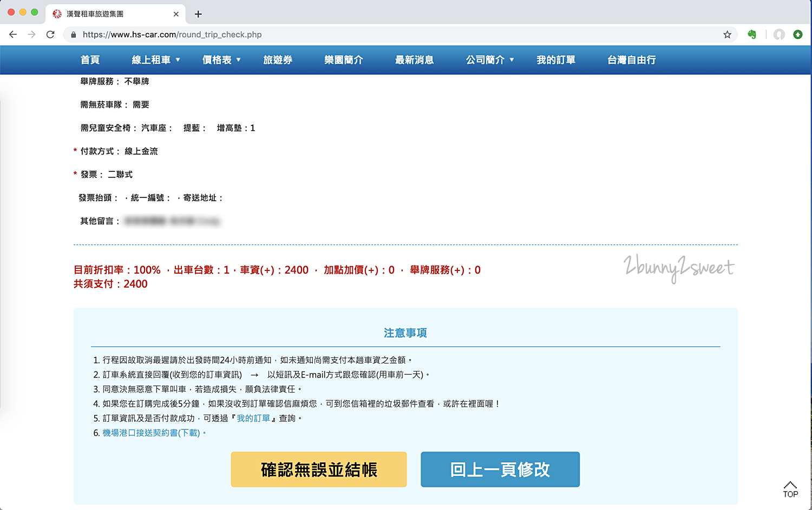This screenshot has height=510, width=812.
Task: Click the address bar URL field
Action: pos(401,35)
